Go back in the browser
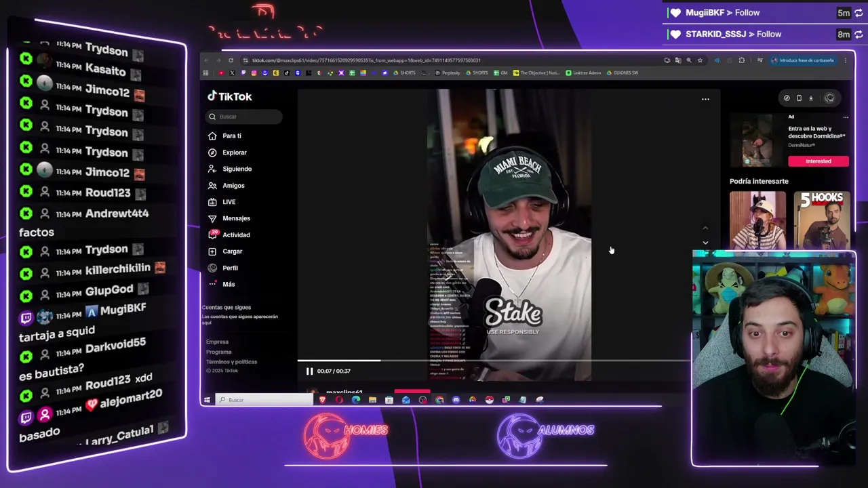The height and width of the screenshot is (488, 868). [207, 60]
